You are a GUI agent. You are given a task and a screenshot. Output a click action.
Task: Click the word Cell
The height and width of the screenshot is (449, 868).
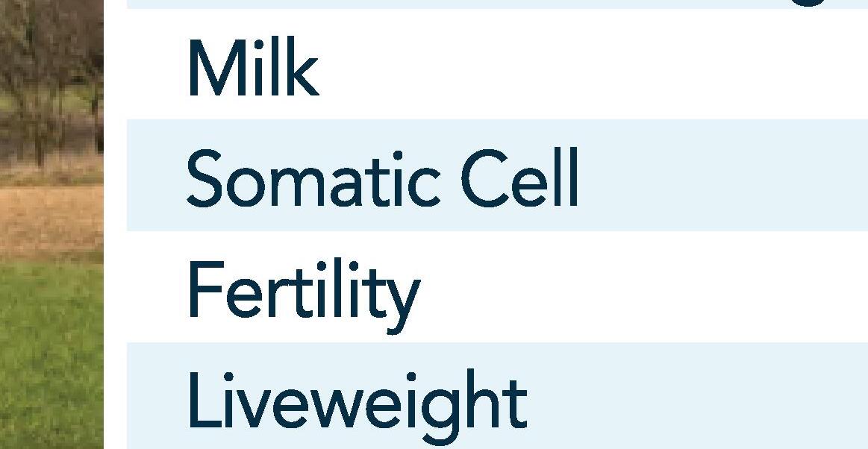coord(519,178)
